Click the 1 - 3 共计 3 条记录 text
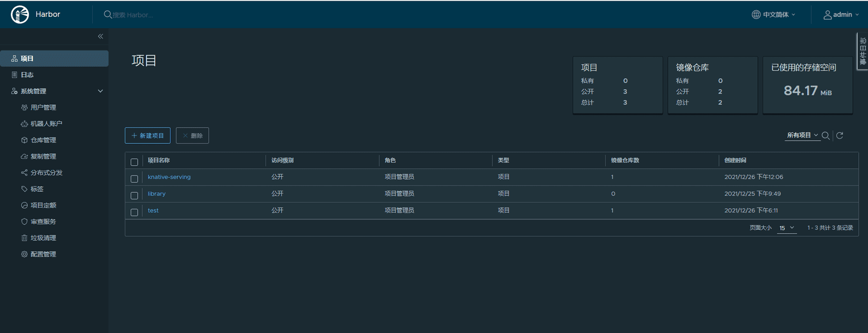This screenshot has width=868, height=333. (830, 228)
